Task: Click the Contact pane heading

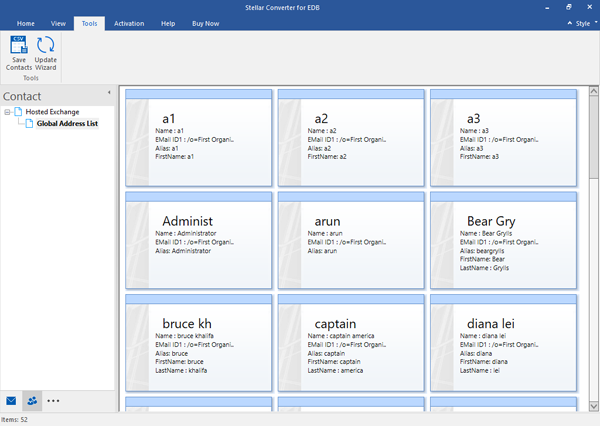Action: [22, 96]
